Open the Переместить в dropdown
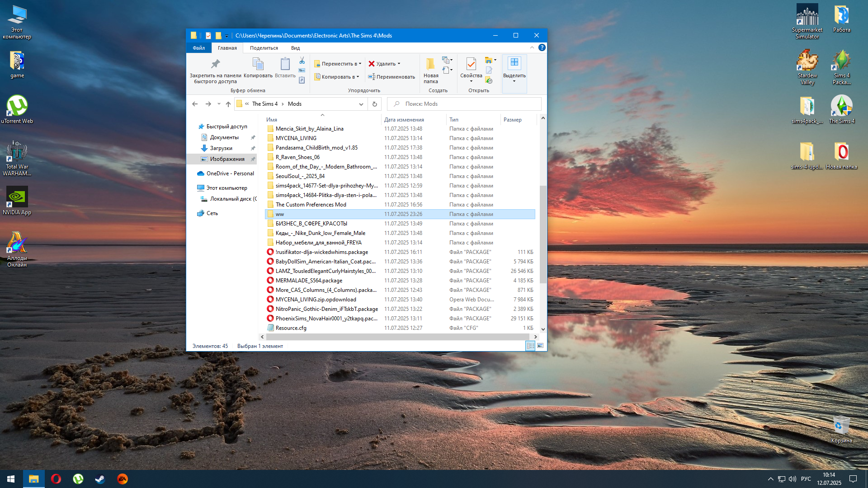 [338, 64]
